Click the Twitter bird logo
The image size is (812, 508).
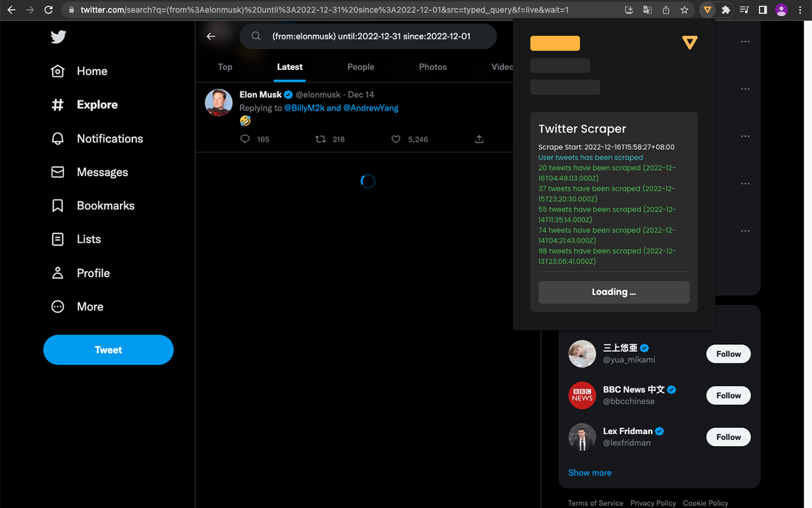[58, 37]
